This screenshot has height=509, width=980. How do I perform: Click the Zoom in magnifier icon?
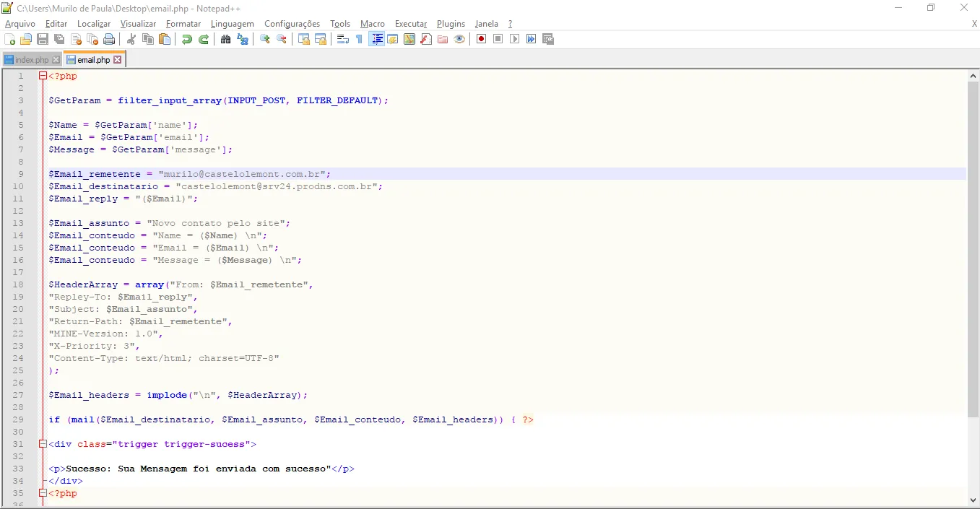pyautogui.click(x=265, y=39)
